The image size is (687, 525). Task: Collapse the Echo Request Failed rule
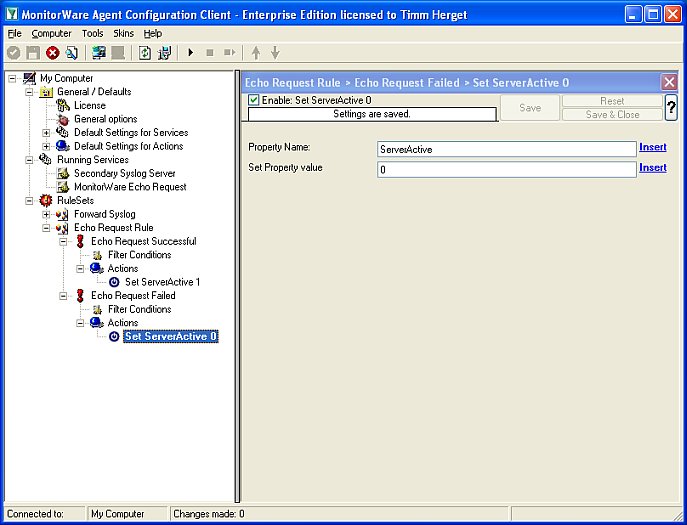(x=63, y=296)
